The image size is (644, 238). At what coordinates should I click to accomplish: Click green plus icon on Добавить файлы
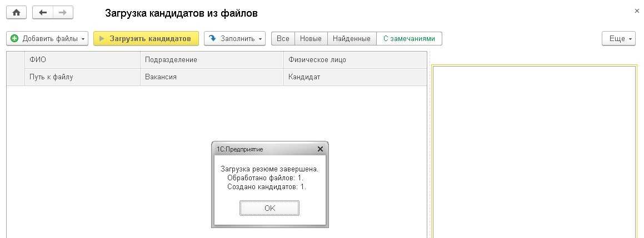[14, 38]
